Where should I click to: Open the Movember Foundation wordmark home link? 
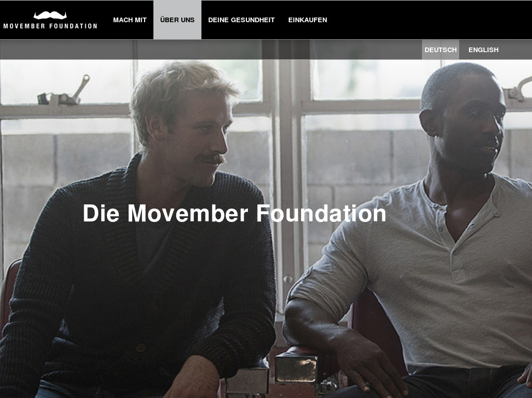tap(50, 26)
